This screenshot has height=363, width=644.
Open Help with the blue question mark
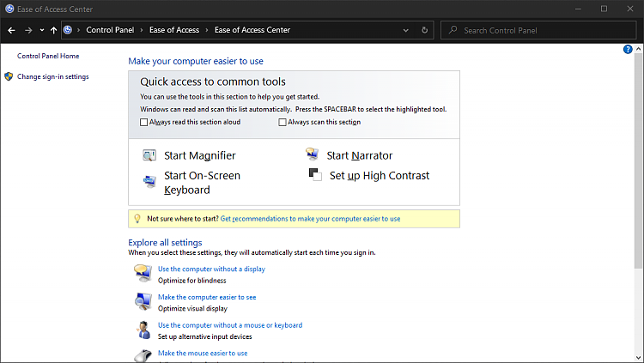tap(628, 49)
